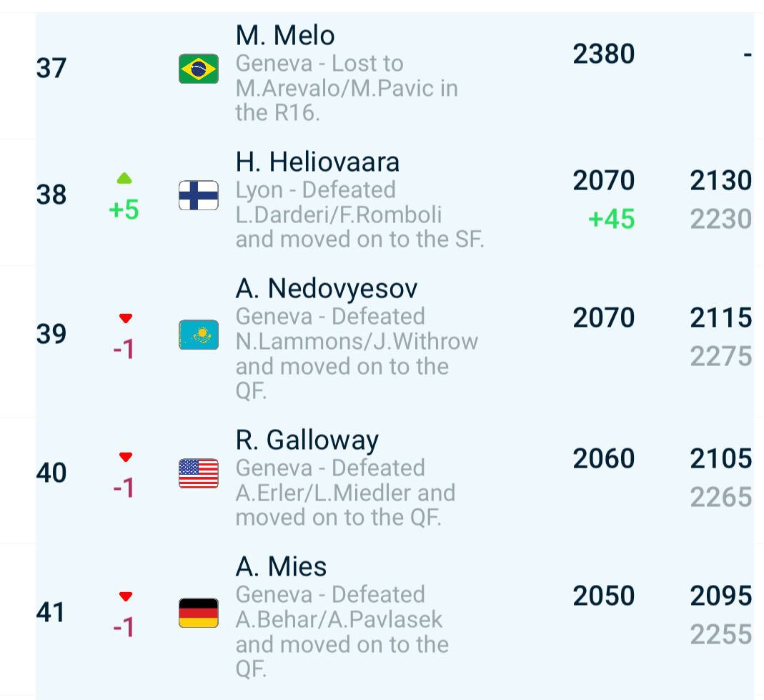The height and width of the screenshot is (700, 764).
Task: Open A. Nedovyesov player name
Action: [327, 289]
